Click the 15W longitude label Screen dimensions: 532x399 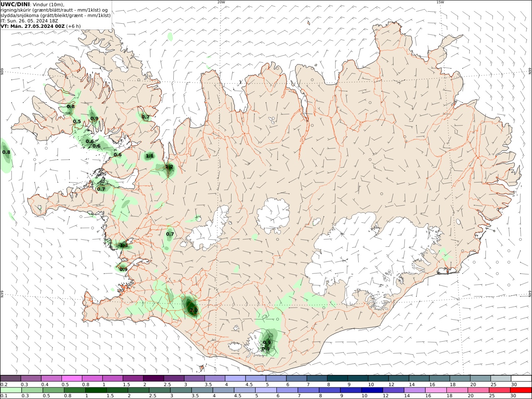point(440,2)
